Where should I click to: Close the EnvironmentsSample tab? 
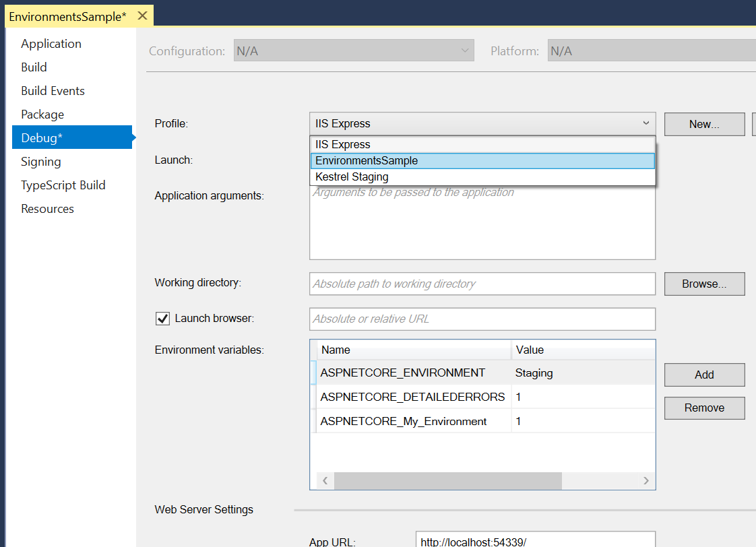pyautogui.click(x=142, y=16)
